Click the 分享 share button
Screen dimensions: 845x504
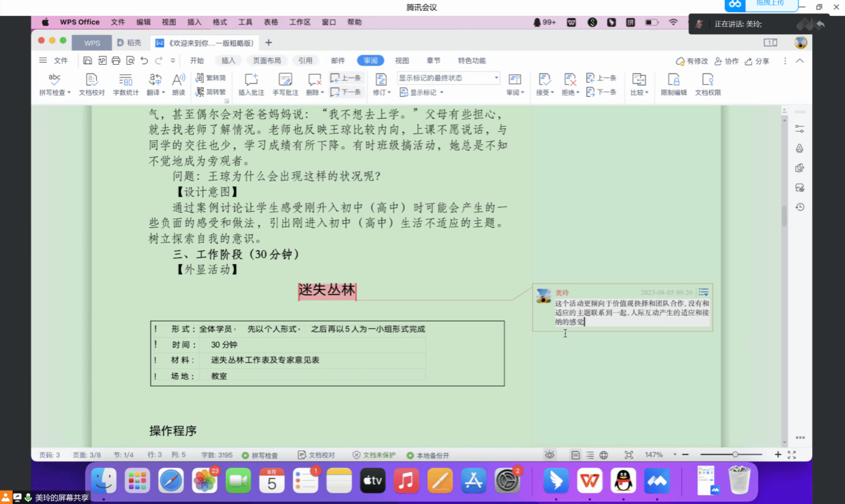point(757,61)
